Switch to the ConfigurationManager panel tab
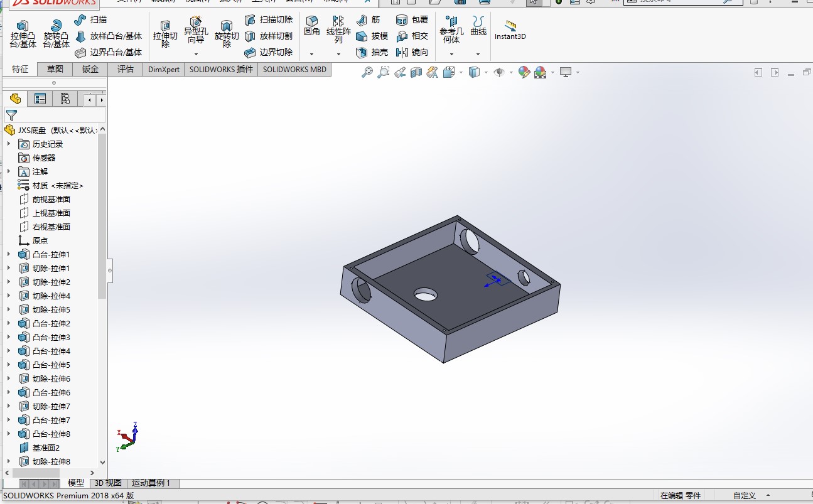Image resolution: width=813 pixels, height=504 pixels. (x=65, y=99)
